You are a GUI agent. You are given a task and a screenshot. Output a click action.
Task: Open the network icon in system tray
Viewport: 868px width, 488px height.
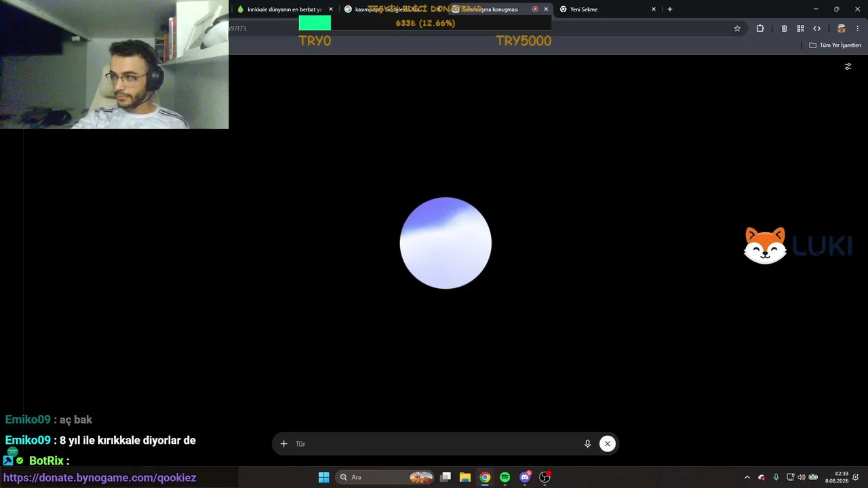790,477
